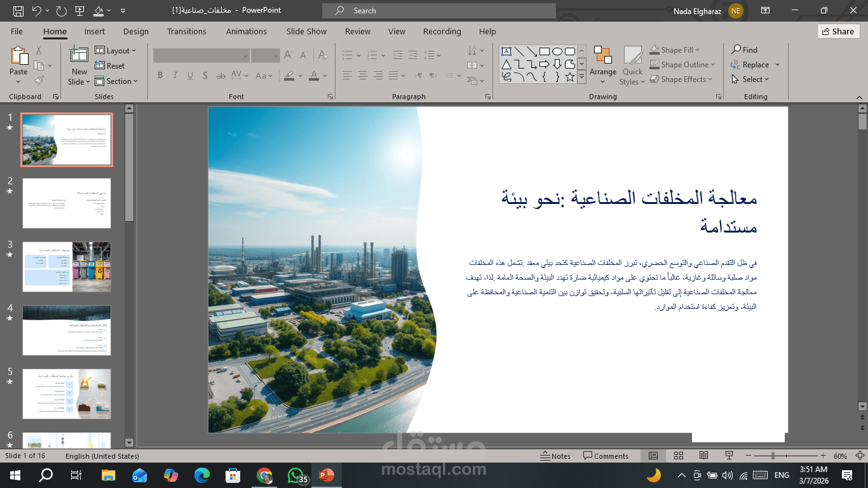Toggle italic formatting
Screen dimensions: 868x488
click(175, 76)
